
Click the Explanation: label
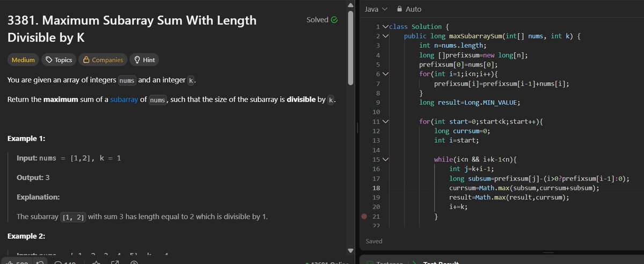(38, 197)
